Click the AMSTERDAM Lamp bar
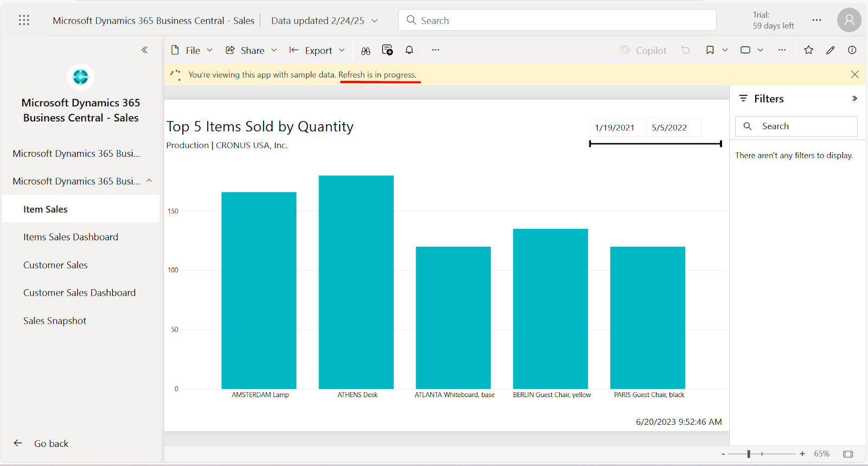868x466 pixels. point(259,290)
